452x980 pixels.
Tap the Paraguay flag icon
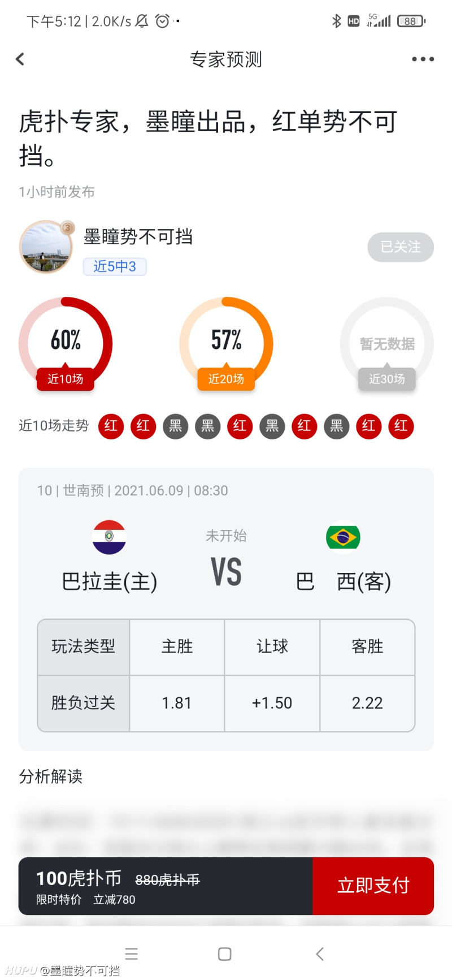pos(109,537)
